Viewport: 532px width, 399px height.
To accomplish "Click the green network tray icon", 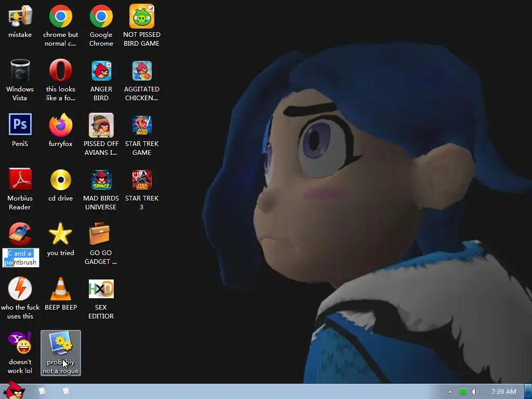I will click(x=463, y=392).
